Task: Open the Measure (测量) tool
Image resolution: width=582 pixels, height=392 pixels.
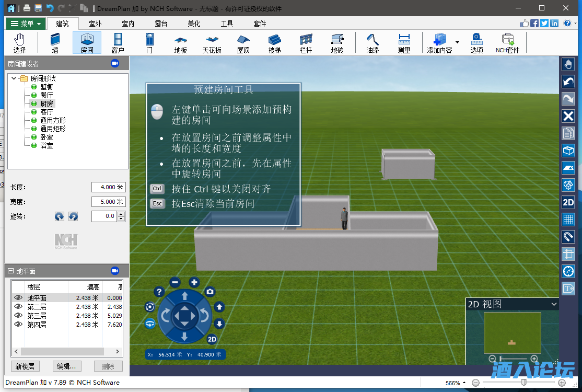Action: (404, 43)
